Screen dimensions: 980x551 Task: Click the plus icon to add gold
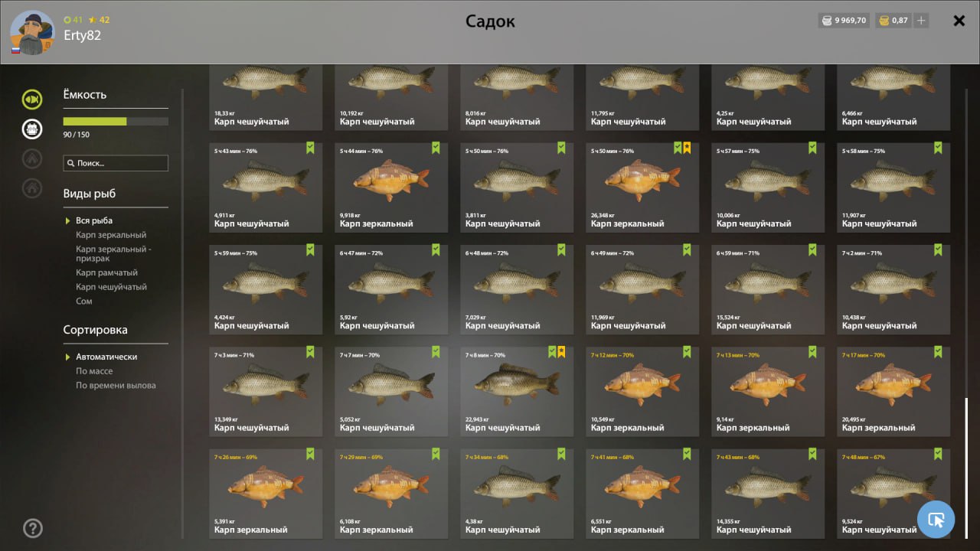pos(921,21)
